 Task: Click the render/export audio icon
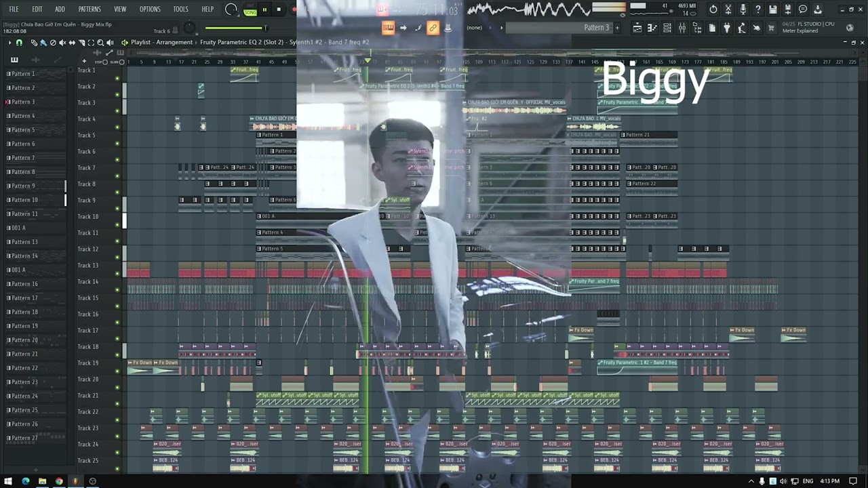click(818, 9)
